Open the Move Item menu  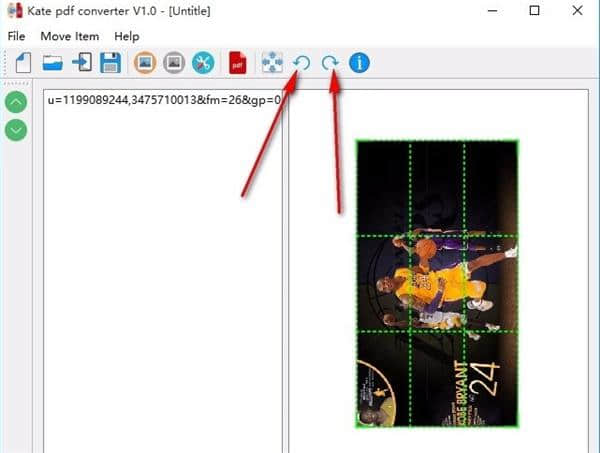[x=70, y=36]
